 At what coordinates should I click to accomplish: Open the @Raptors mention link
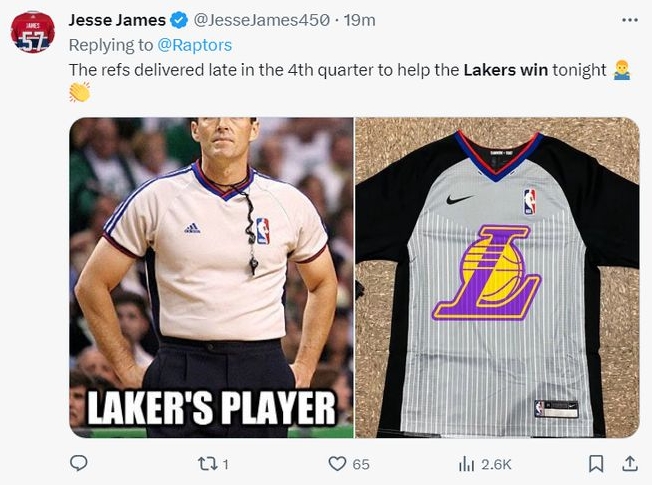(x=196, y=45)
